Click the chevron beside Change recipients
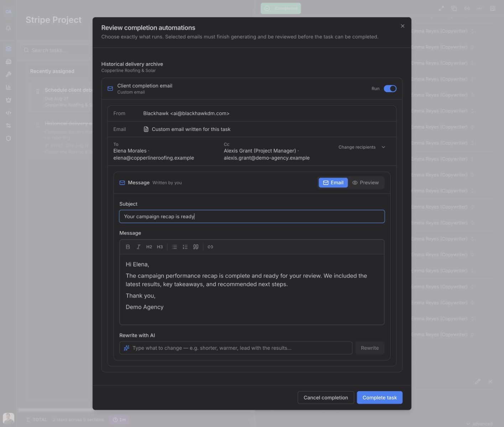The height and width of the screenshot is (427, 504). click(x=383, y=147)
